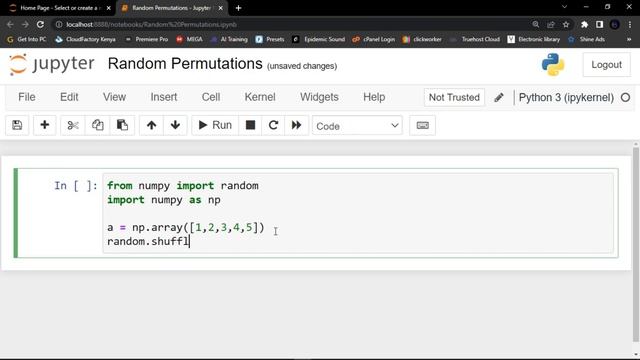Click the pencil edit mode icon

[499, 98]
